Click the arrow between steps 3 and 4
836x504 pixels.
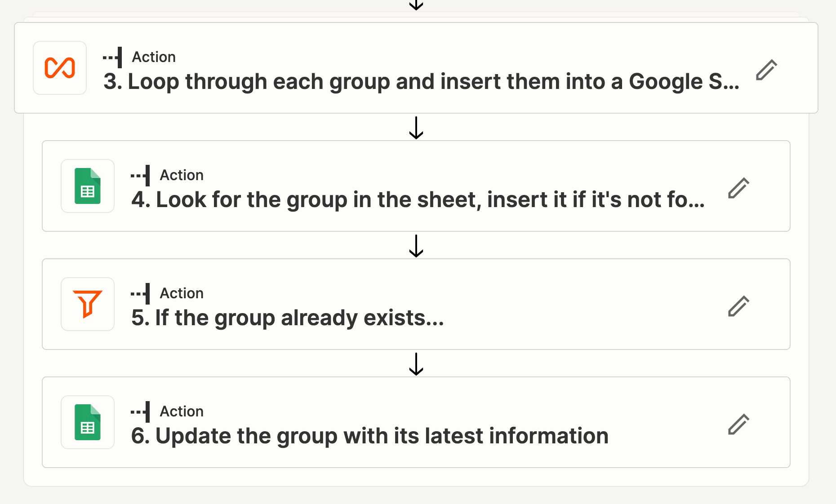pos(416,128)
